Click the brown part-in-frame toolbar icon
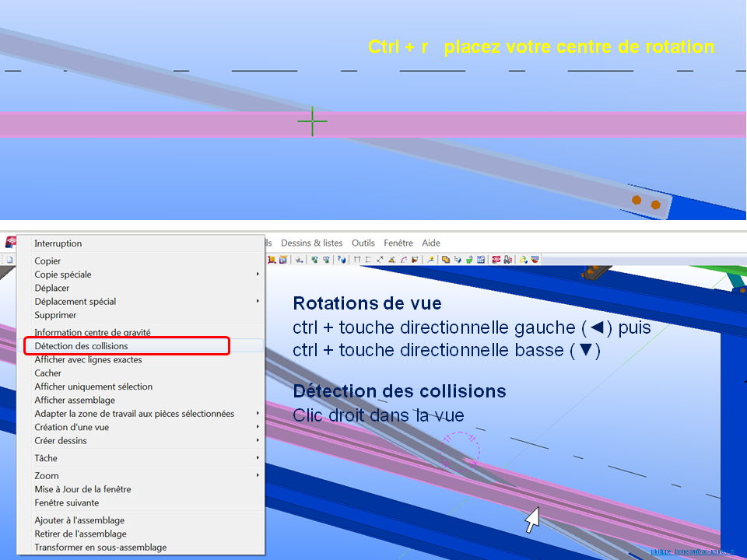Viewport: 747px width, 560px height. [x=415, y=260]
